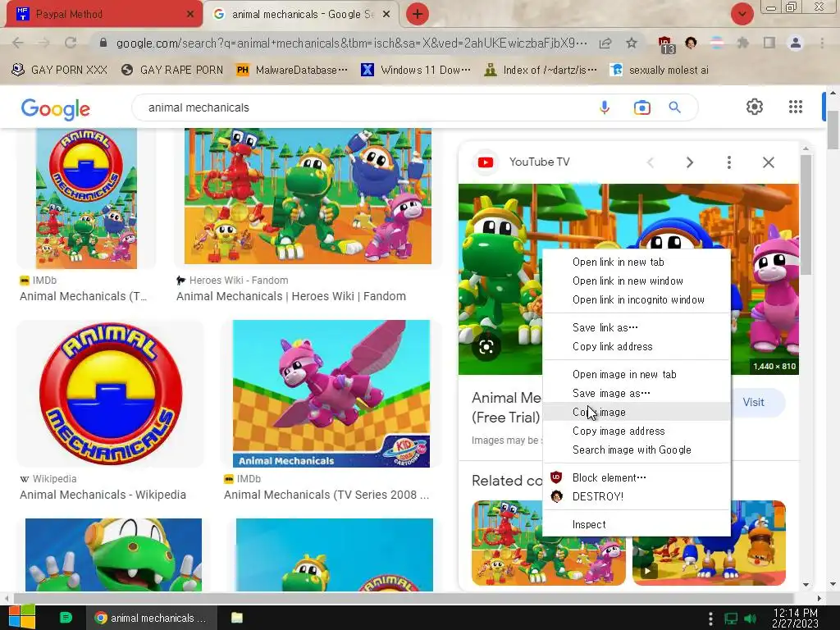Click the taskbar volume speaker icon
The image size is (840, 630).
click(x=751, y=619)
